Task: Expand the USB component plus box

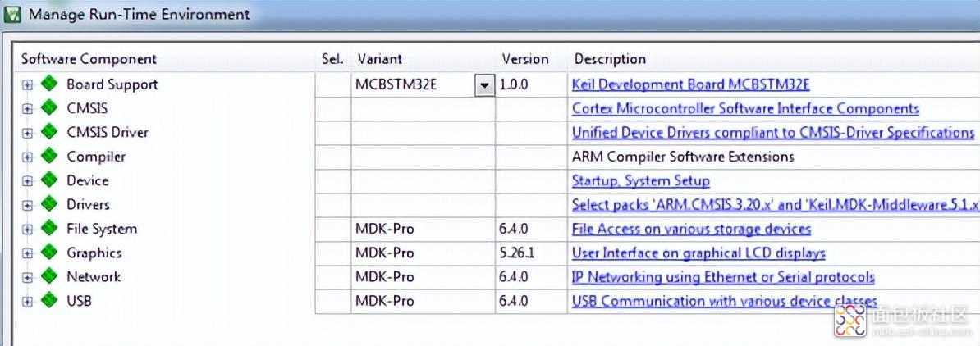Action: [x=27, y=302]
